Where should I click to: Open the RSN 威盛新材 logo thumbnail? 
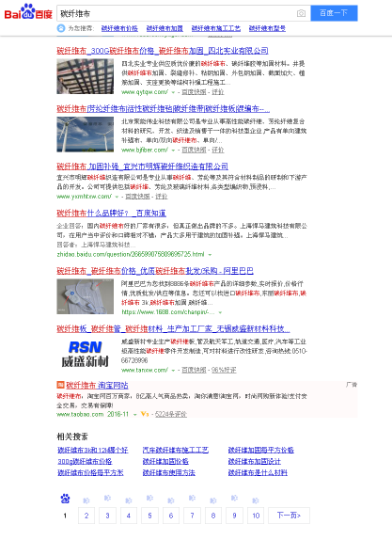click(85, 355)
